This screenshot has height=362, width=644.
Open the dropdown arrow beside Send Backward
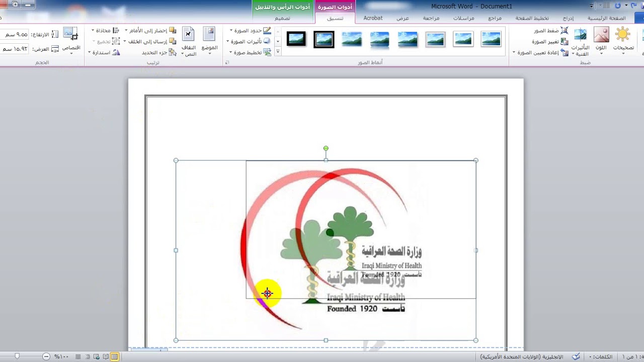125,42
